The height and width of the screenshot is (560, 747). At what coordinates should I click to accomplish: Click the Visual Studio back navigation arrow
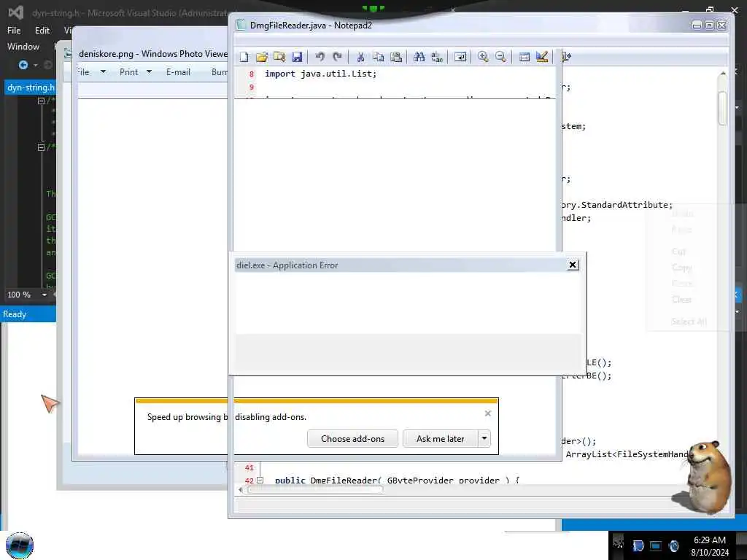pos(23,65)
